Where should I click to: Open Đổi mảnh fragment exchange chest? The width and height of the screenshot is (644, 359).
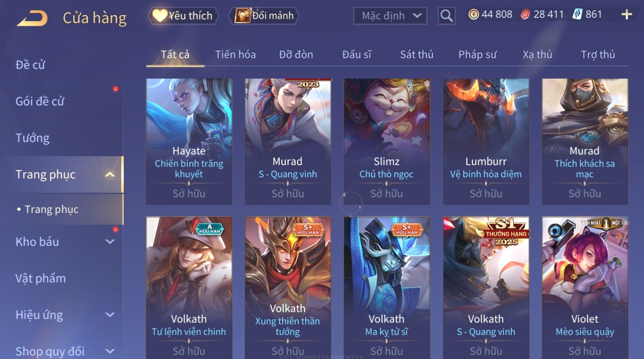263,16
